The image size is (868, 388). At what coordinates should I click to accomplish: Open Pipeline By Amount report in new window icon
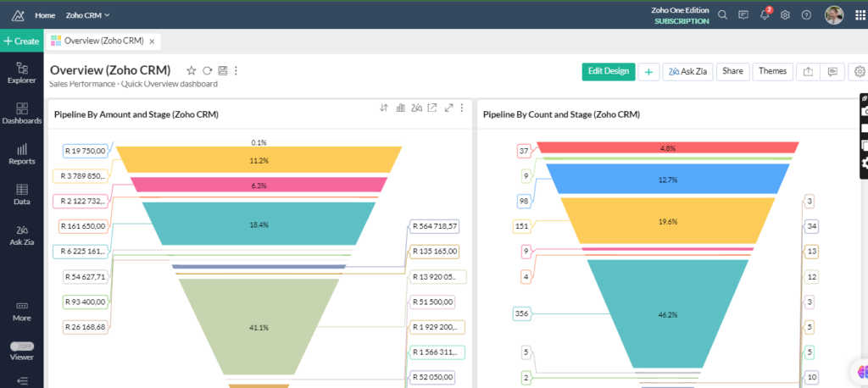coord(431,108)
